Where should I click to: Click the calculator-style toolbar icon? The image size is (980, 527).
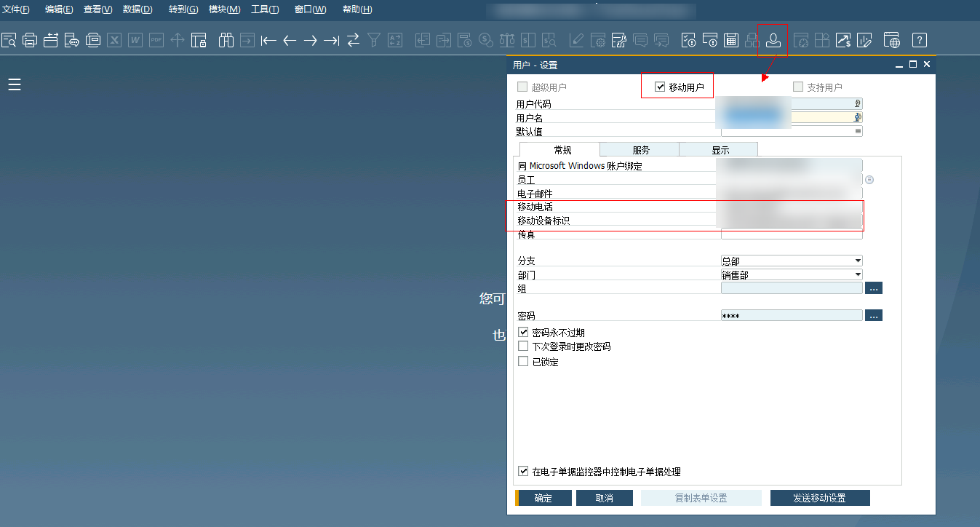click(x=732, y=40)
